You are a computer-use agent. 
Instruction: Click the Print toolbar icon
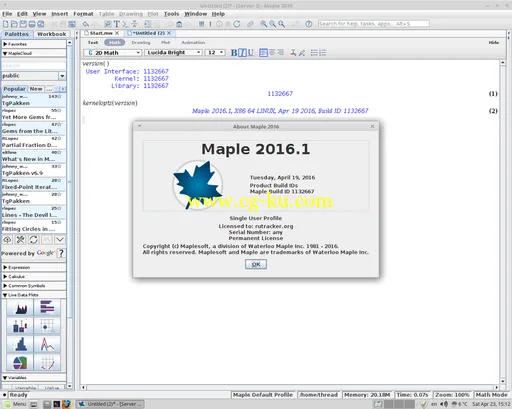[x=32, y=24]
